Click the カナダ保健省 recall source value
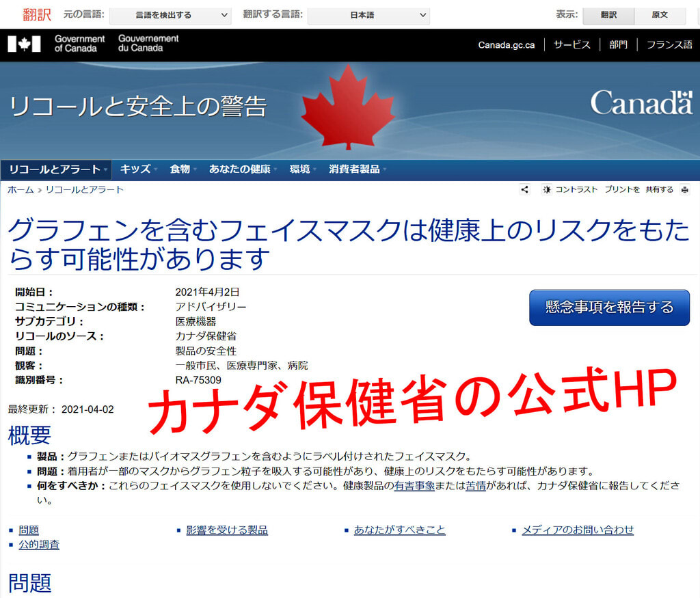700x598 pixels. tap(206, 336)
